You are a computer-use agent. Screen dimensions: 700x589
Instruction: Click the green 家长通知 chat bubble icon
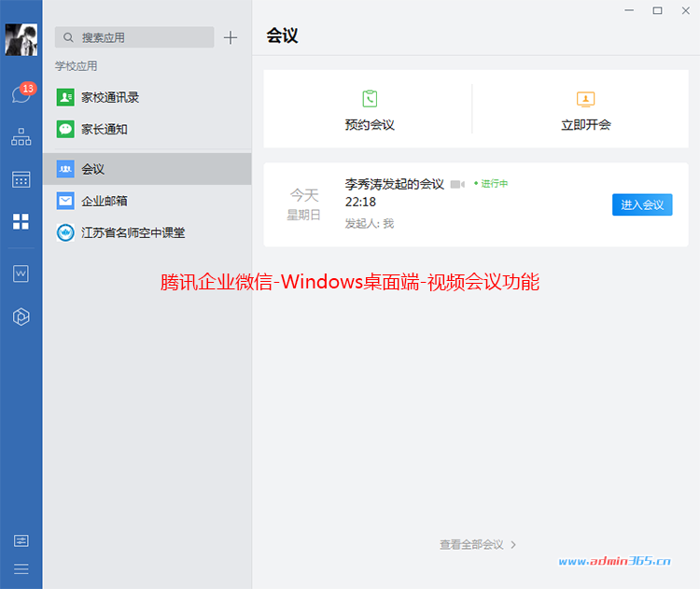click(x=65, y=129)
